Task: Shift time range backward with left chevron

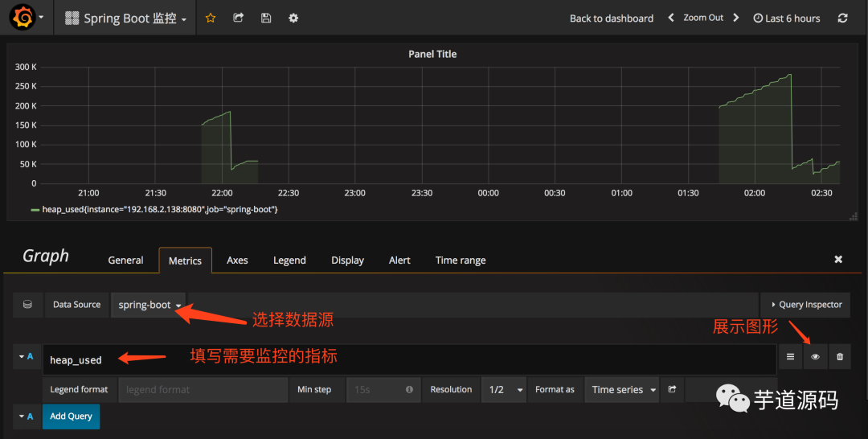Action: [671, 18]
